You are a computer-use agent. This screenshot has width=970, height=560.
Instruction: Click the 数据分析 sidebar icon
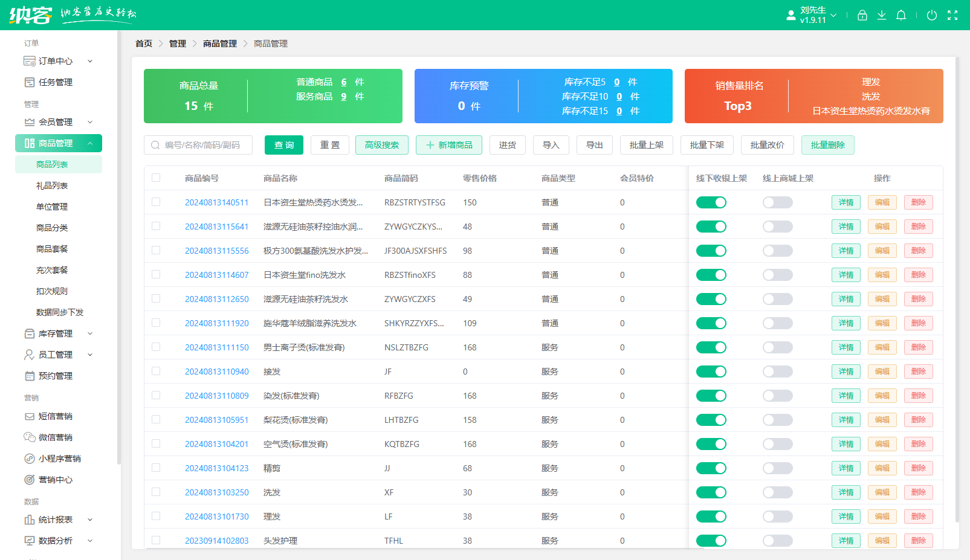[x=29, y=541]
